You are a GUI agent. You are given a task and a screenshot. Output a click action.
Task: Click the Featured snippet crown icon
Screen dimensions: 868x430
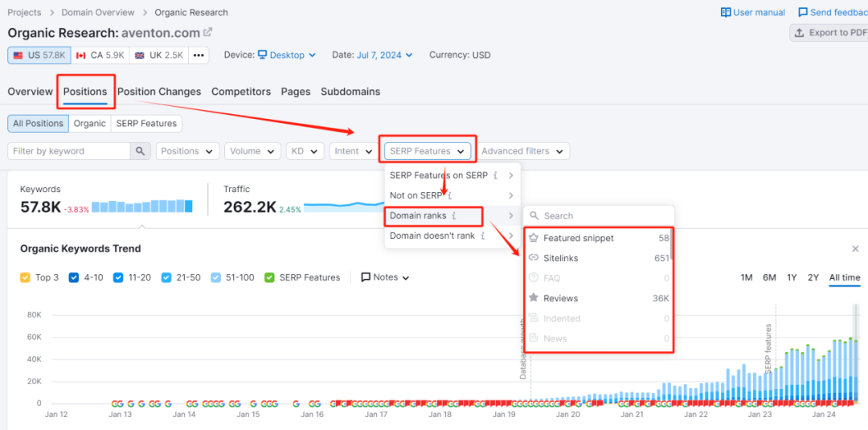click(534, 238)
